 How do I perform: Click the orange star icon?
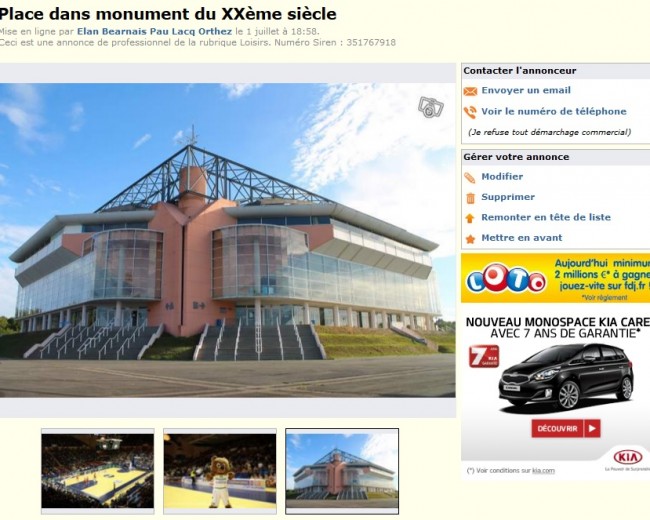470,239
